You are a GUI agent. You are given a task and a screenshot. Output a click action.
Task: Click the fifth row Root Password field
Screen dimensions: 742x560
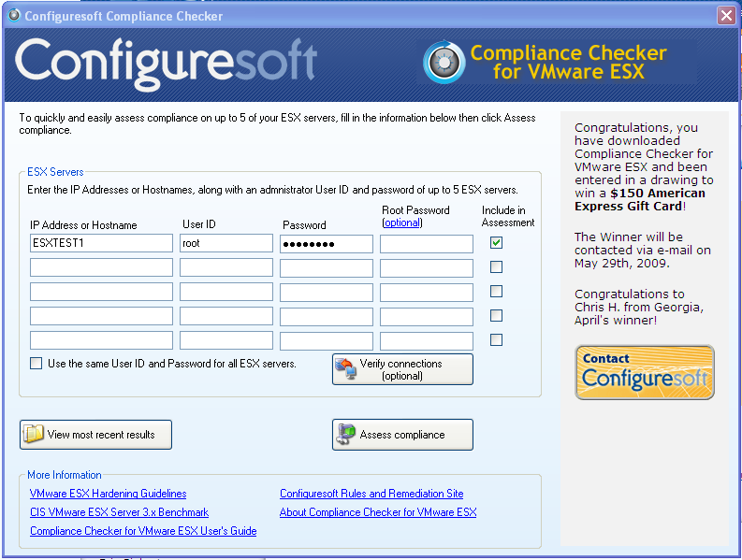(427, 341)
